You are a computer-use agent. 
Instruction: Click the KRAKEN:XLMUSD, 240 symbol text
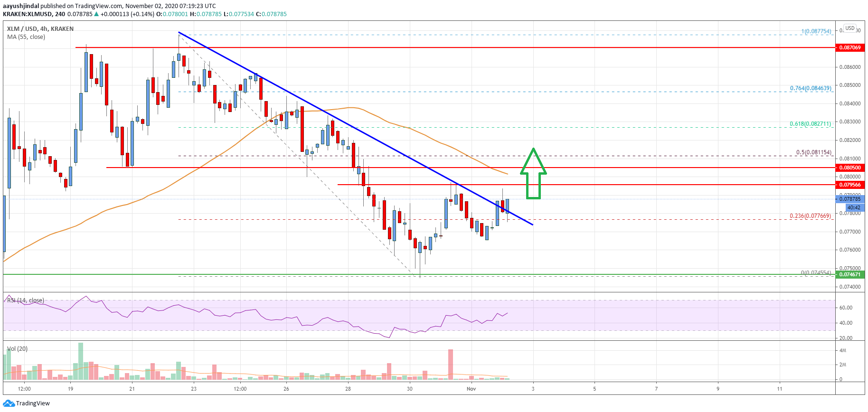click(34, 14)
